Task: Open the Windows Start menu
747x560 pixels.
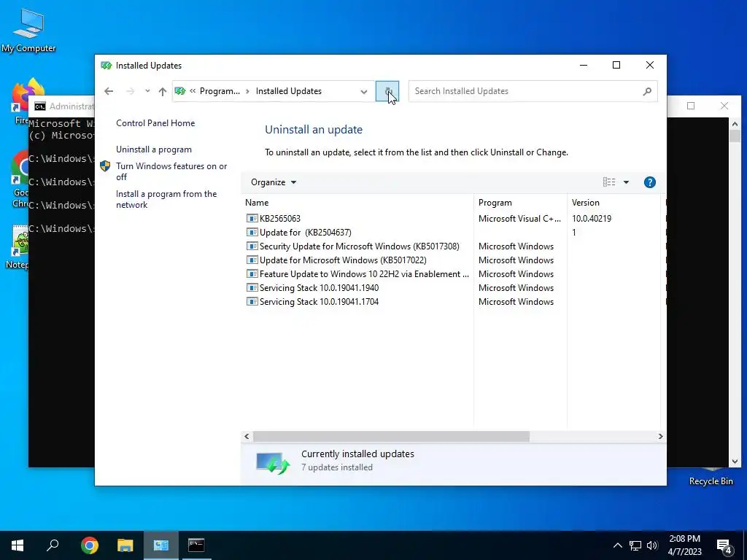Action: [x=18, y=545]
